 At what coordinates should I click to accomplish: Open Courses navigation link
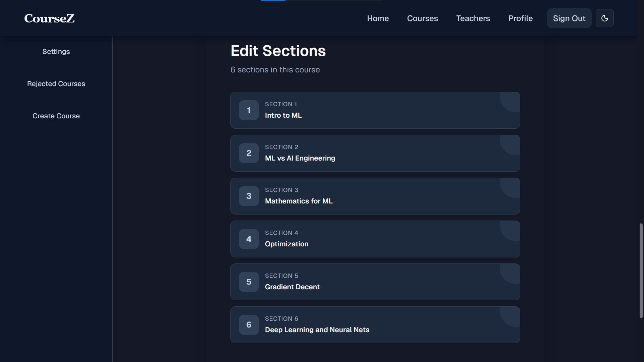[422, 18]
